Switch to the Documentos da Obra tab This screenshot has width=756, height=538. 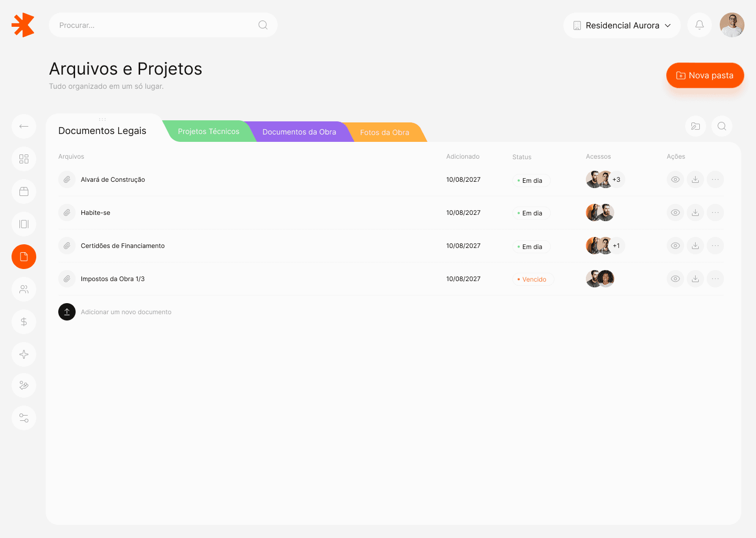coord(299,132)
